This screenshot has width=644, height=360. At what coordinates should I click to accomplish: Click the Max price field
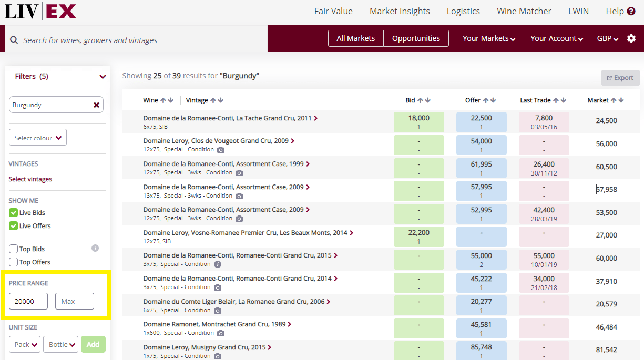(75, 301)
